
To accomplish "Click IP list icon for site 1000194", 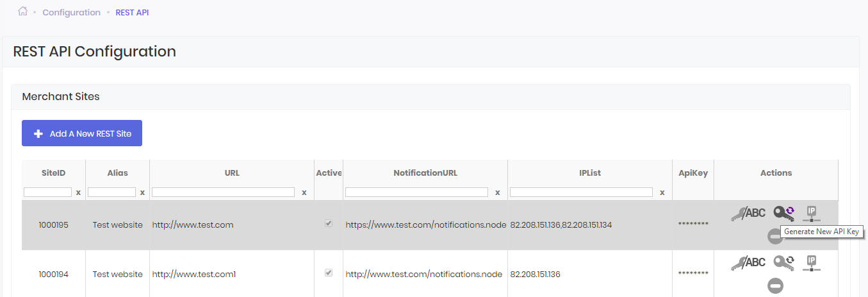I will pyautogui.click(x=812, y=262).
